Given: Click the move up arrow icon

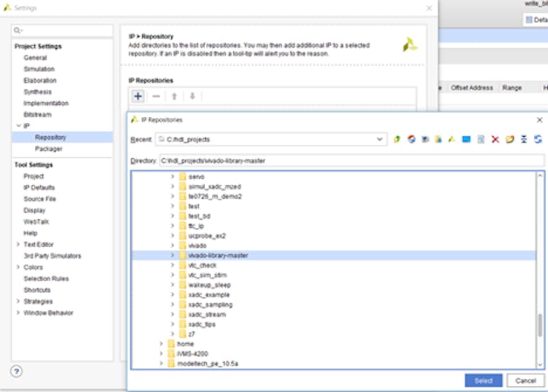Looking at the screenshot, I should (174, 96).
